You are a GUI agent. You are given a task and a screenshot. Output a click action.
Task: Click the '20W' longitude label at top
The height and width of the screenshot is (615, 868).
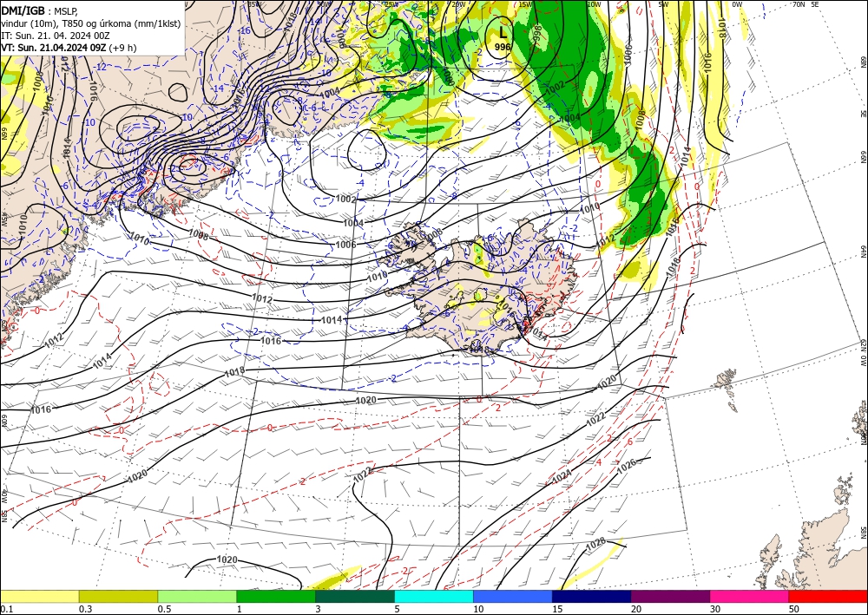[x=458, y=4]
